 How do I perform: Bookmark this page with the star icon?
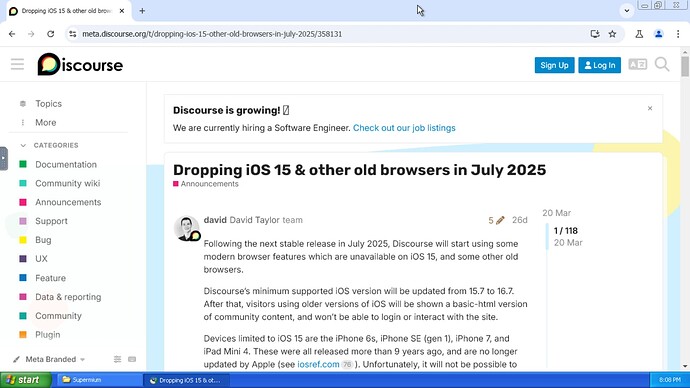pos(612,34)
